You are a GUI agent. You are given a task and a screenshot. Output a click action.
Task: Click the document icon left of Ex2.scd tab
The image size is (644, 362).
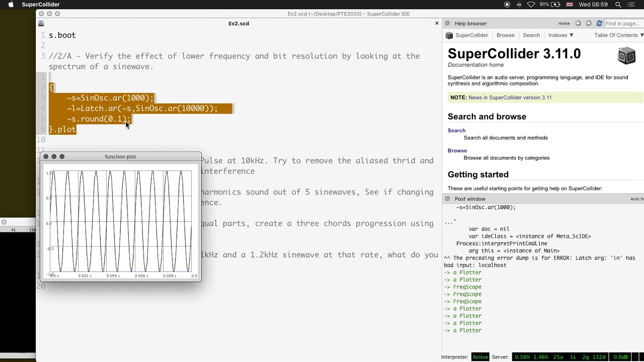click(x=41, y=24)
